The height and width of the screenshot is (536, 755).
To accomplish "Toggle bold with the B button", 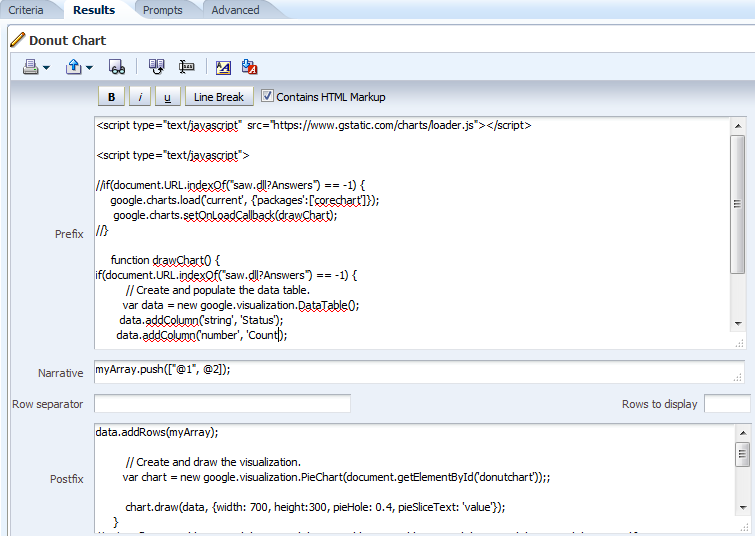I will coord(111,97).
